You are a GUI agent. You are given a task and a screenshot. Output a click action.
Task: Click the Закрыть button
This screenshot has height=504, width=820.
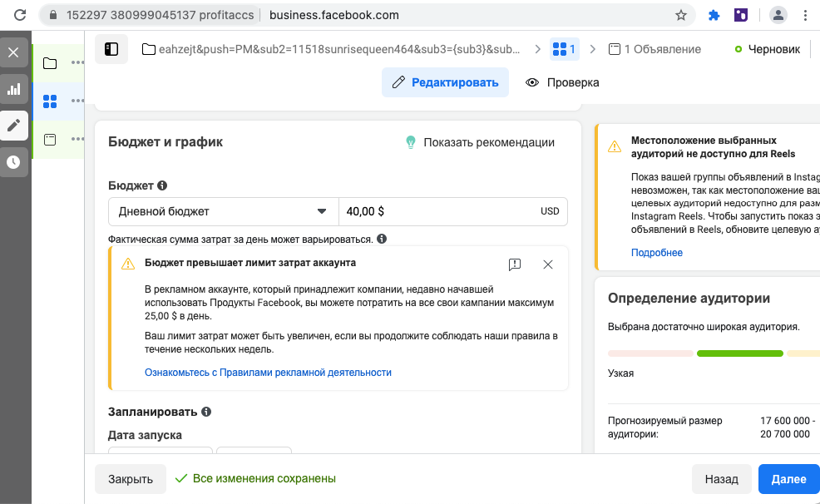[131, 479]
